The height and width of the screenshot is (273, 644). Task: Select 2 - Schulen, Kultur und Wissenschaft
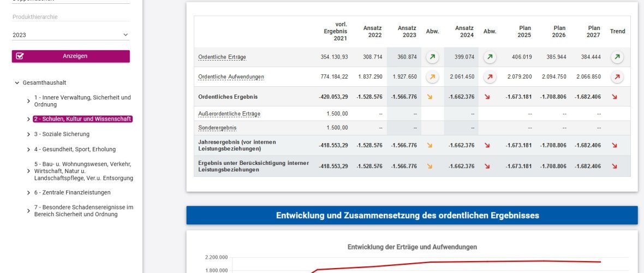[x=82, y=119]
